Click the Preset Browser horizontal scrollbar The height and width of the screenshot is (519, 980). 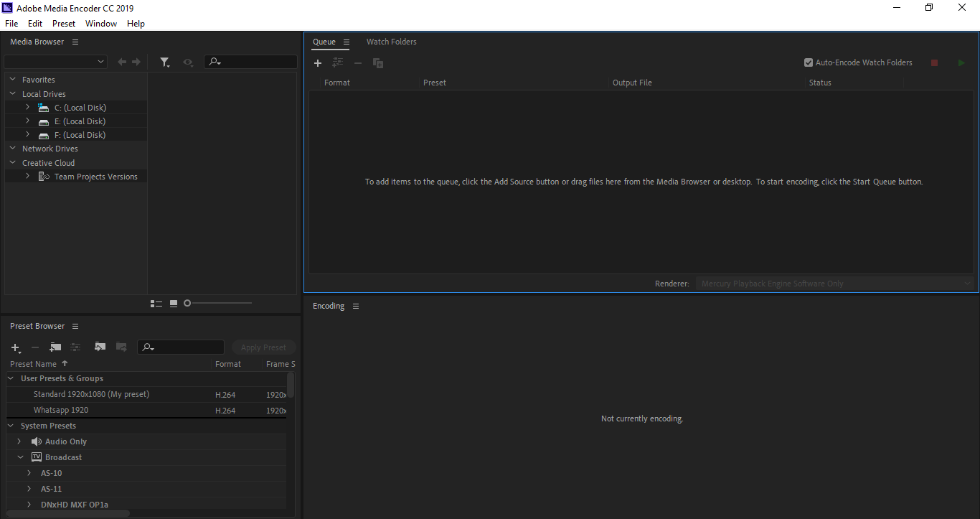[x=68, y=513]
